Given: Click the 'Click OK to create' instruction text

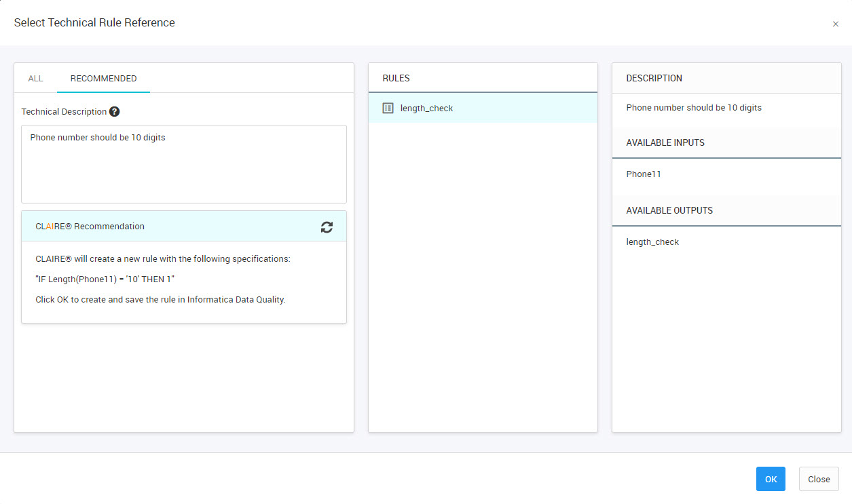Looking at the screenshot, I should 160,300.
